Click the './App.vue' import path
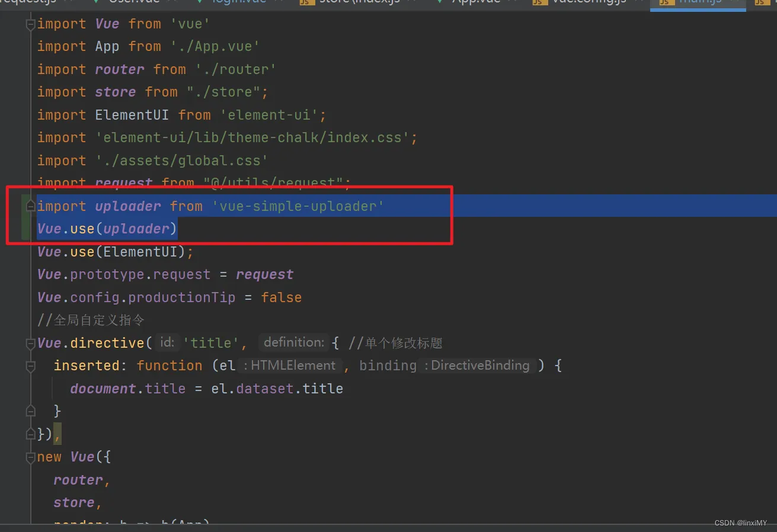Image resolution: width=777 pixels, height=532 pixels. [x=215, y=46]
